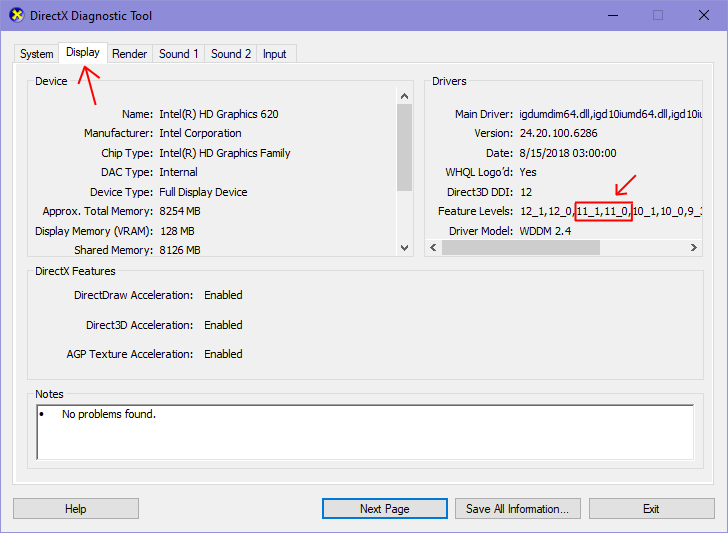
Task: Click Direct3D Acceleration 'Enabled' value
Action: [223, 325]
